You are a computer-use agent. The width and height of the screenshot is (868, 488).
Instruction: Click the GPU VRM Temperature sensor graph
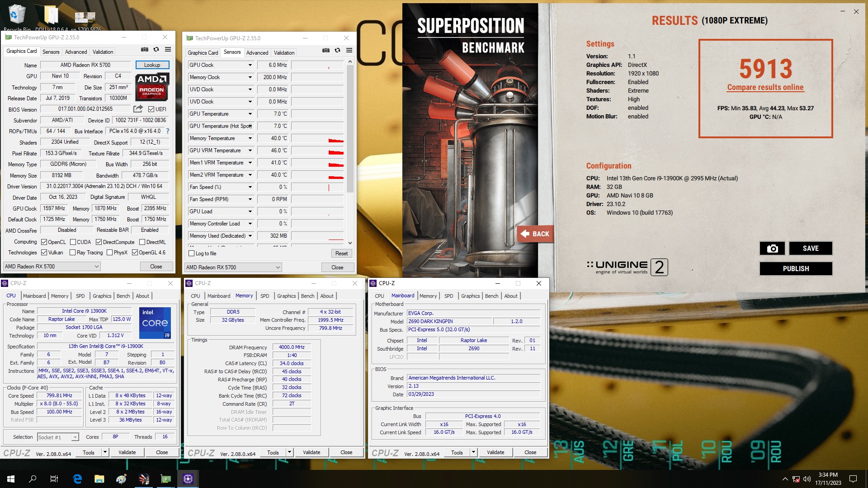(318, 150)
